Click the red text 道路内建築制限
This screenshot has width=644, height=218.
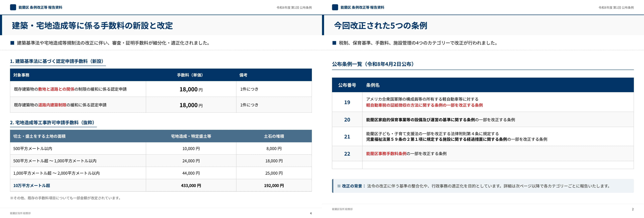[52, 105]
